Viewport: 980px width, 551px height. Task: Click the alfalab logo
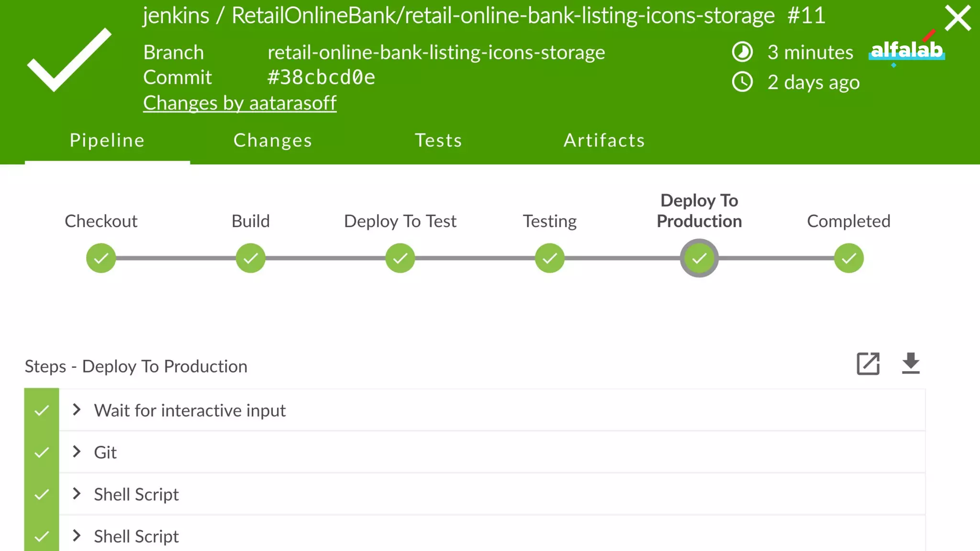(x=906, y=50)
